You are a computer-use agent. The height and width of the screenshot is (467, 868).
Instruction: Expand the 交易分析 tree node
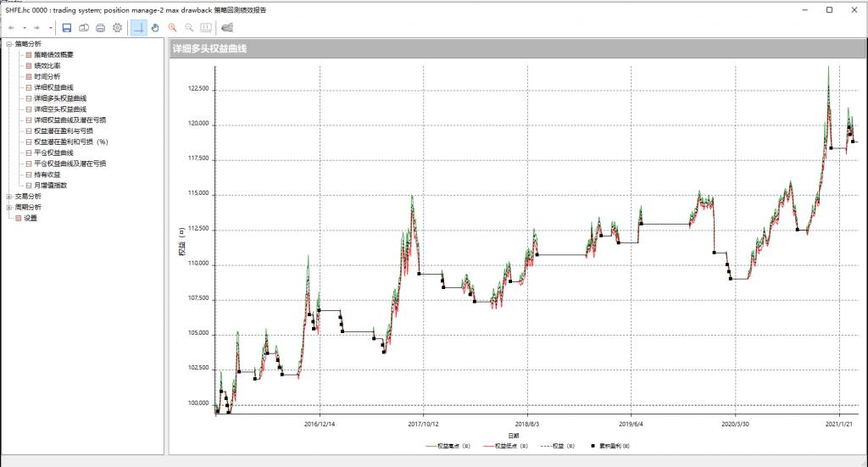[8, 197]
